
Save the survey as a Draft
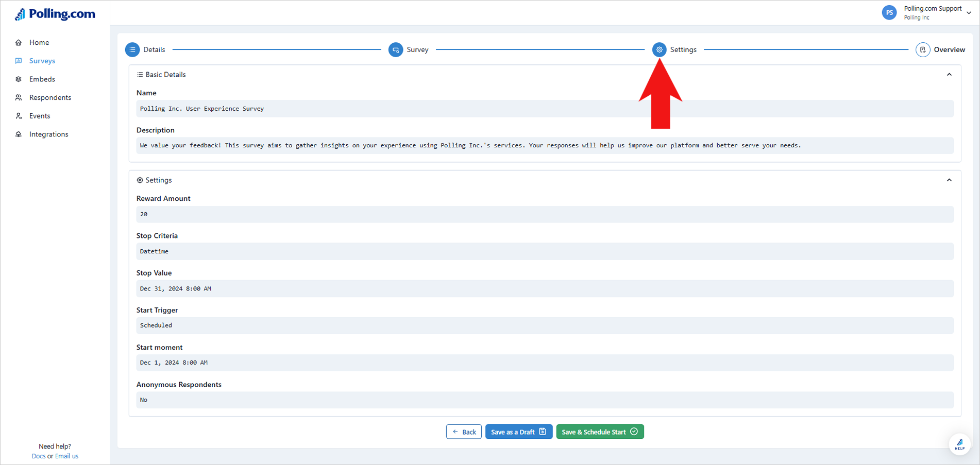tap(519, 432)
